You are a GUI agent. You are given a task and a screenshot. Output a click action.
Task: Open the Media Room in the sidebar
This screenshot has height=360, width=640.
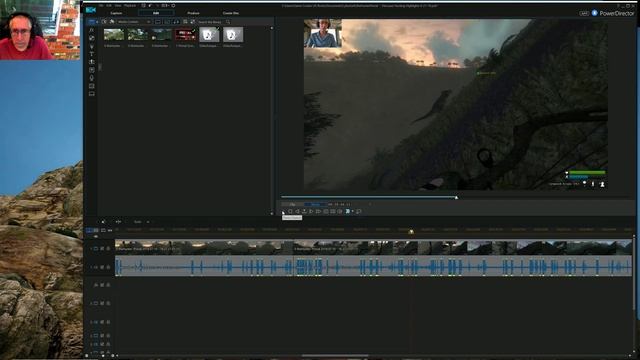(91, 22)
